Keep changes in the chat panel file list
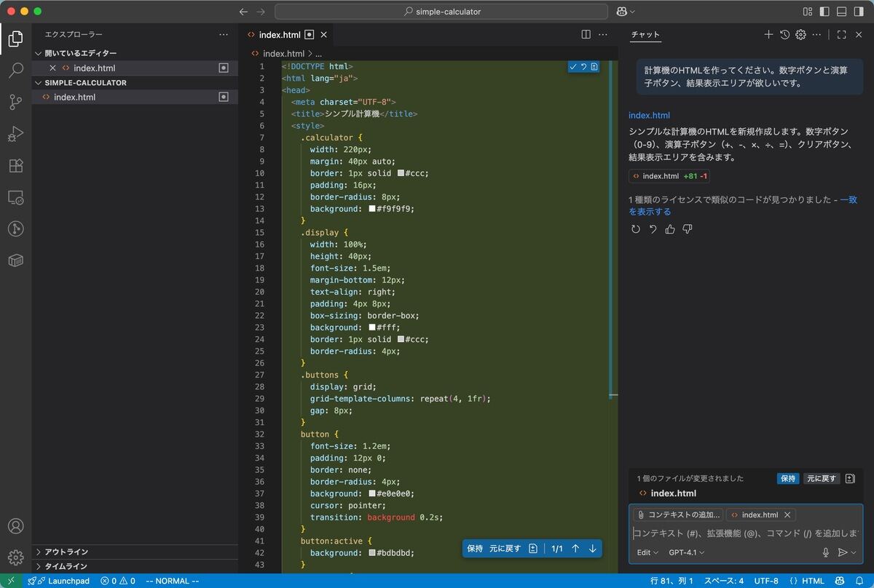 coord(788,478)
